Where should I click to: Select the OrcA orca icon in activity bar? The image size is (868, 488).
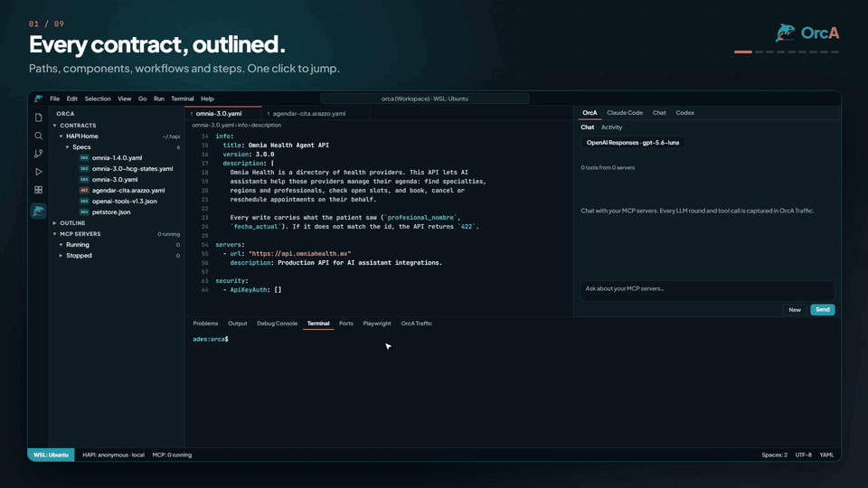[38, 211]
